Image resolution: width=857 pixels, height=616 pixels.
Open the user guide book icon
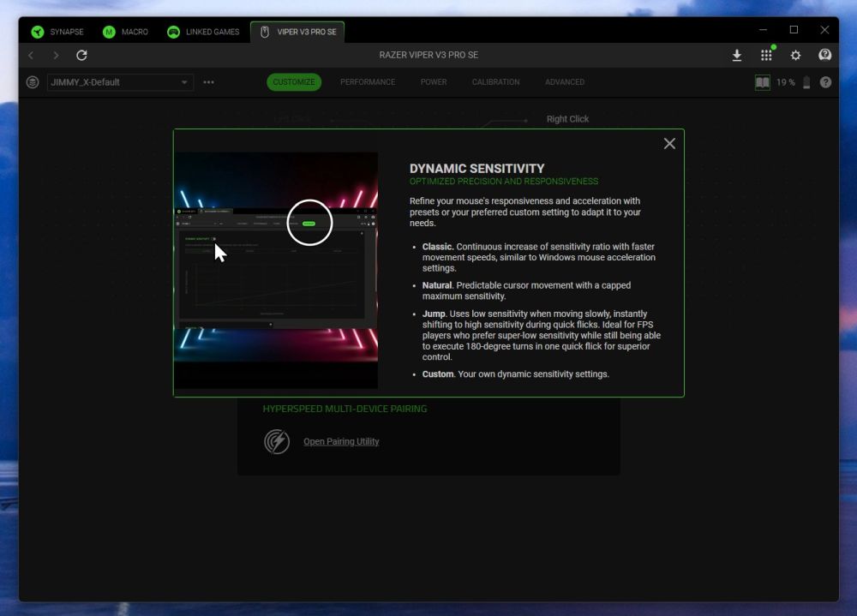[x=762, y=82]
